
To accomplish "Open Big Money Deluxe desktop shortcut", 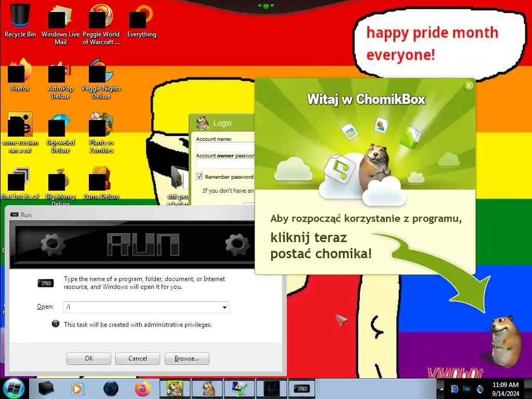I will click(x=60, y=187).
